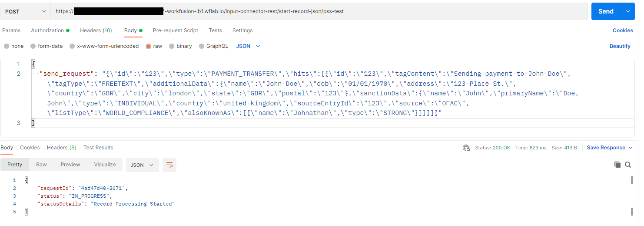This screenshot has height=226, width=644.
Task: Switch response view to Pretty
Action: [15, 165]
